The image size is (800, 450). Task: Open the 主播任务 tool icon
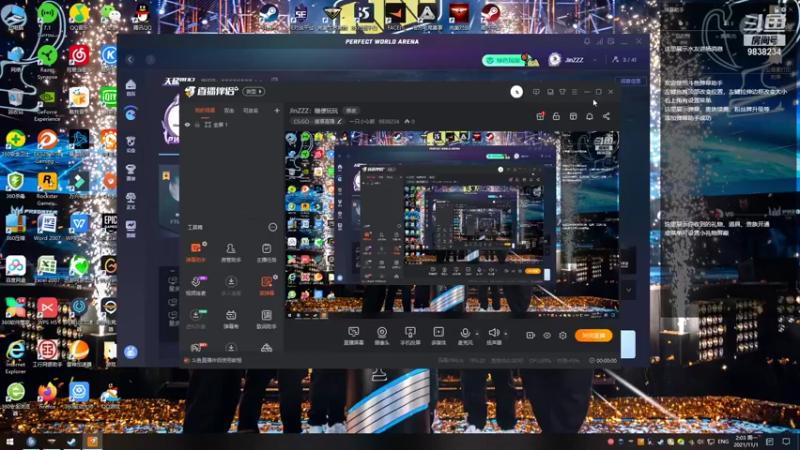coord(266,252)
